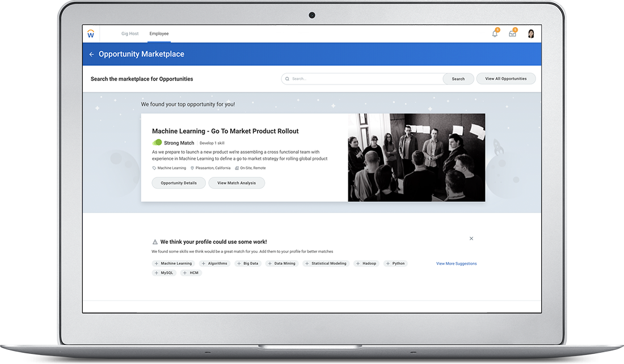Viewport: 624px width, 364px height.
Task: Follow the View More Suggestions link
Action: 456,264
